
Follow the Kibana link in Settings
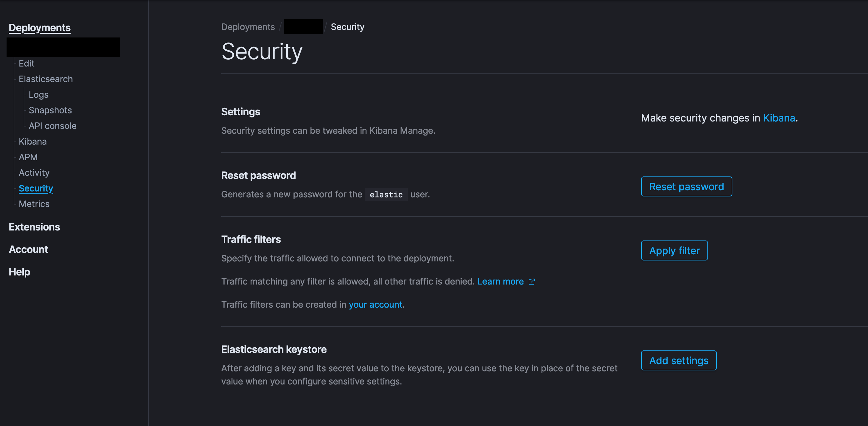pos(779,118)
